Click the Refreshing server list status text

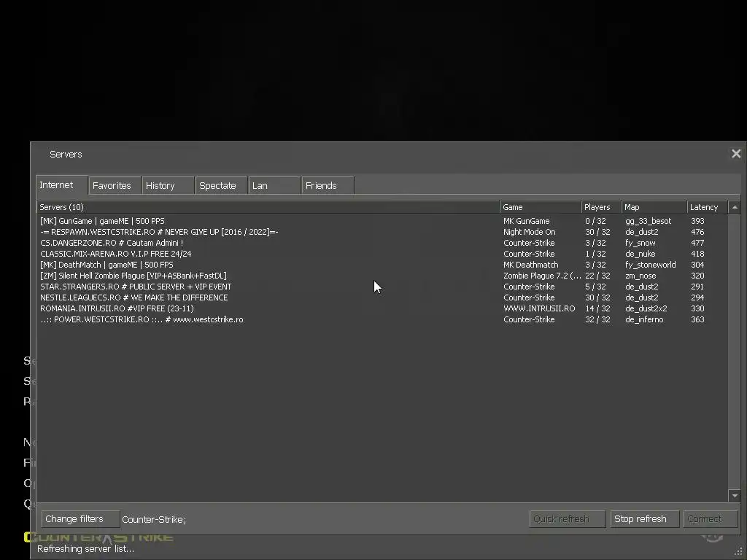[86, 549]
